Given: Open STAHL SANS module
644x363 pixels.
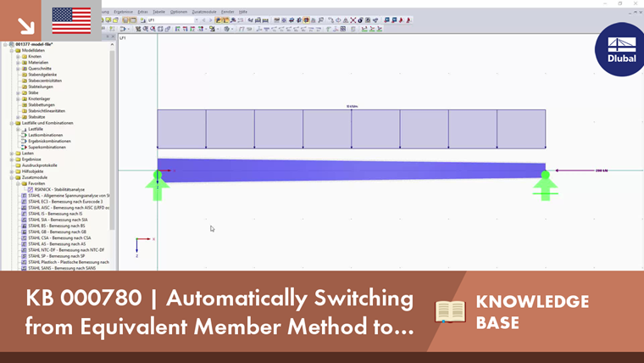Looking at the screenshot, I should coord(62,268).
